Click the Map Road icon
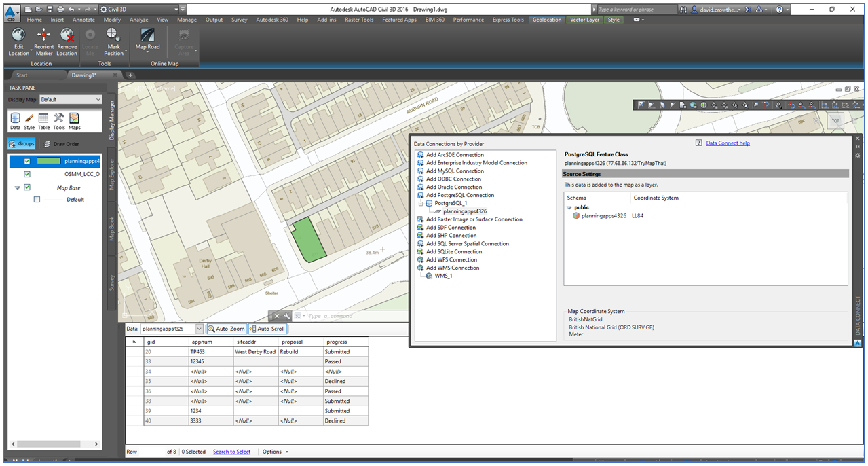 pos(147,35)
